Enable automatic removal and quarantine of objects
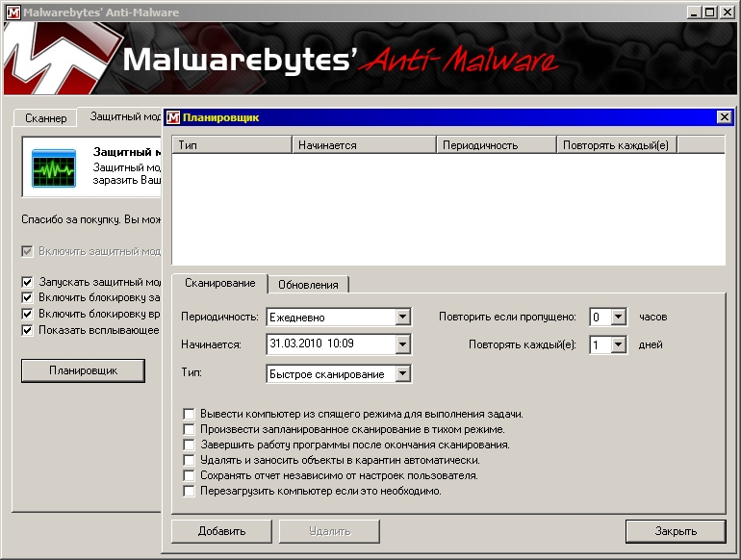The height and width of the screenshot is (560, 741). (189, 460)
